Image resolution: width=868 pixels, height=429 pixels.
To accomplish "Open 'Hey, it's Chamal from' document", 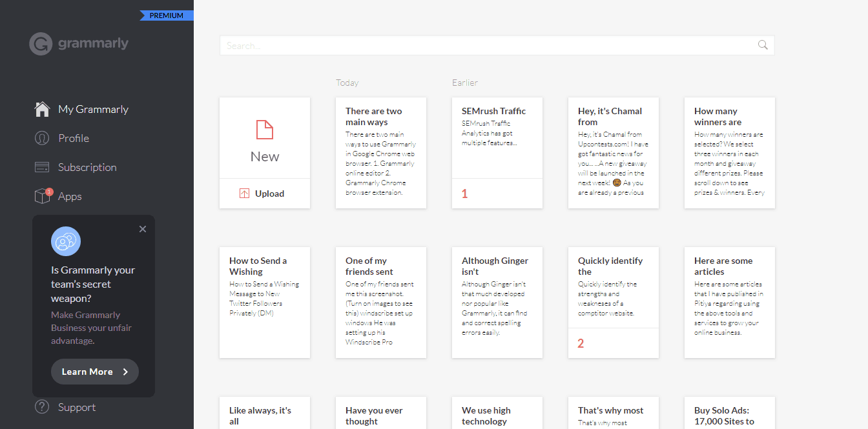I will pos(614,153).
